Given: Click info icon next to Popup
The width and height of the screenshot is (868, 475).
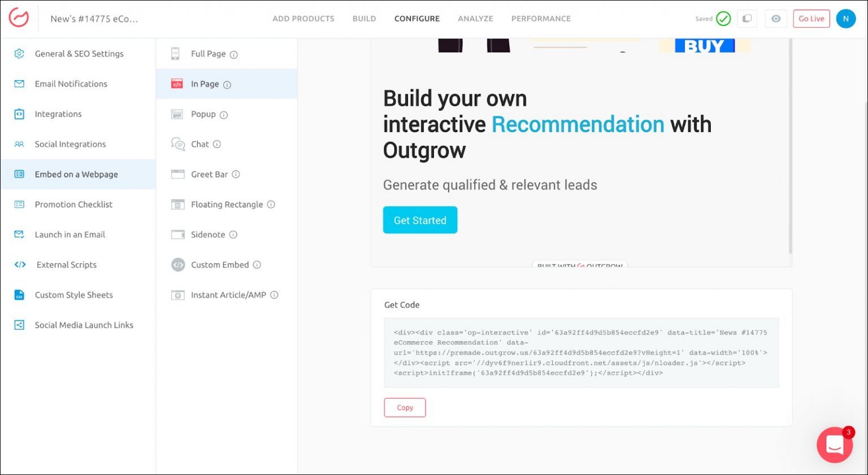Looking at the screenshot, I should 224,115.
